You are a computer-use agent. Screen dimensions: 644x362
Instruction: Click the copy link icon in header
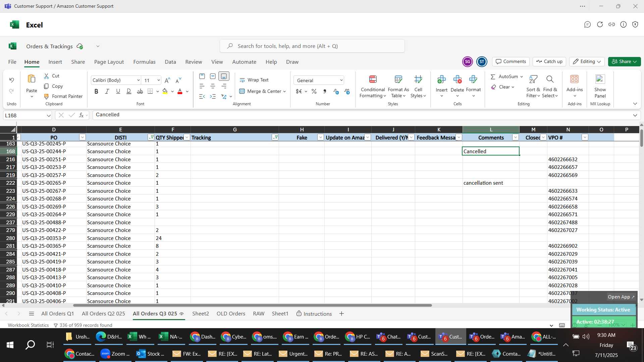coord(611,24)
